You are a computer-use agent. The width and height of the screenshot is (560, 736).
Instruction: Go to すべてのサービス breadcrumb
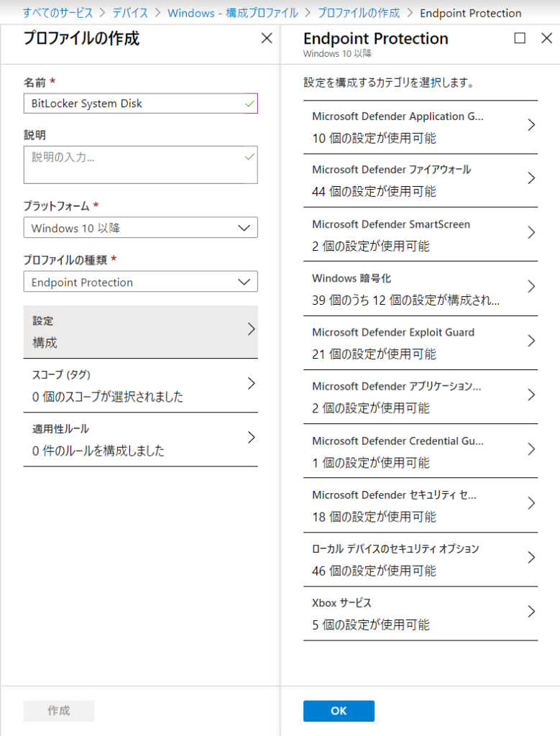[58, 13]
